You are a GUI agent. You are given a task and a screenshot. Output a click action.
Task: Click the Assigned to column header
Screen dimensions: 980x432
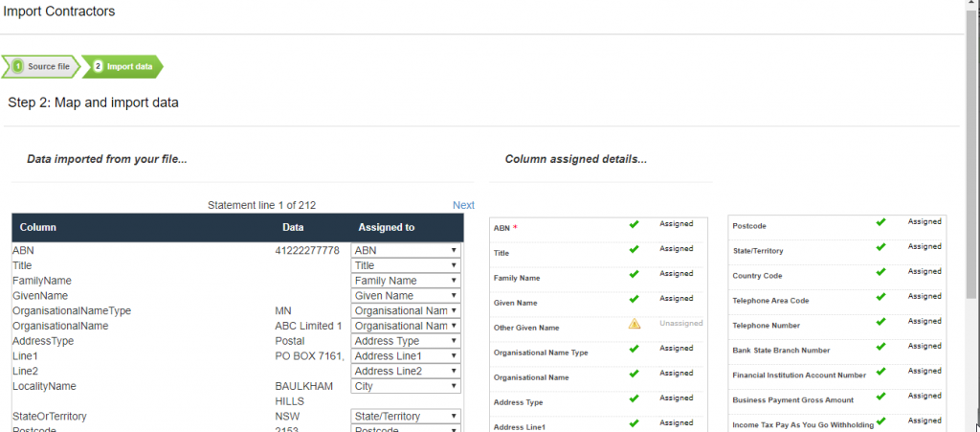[386, 228]
